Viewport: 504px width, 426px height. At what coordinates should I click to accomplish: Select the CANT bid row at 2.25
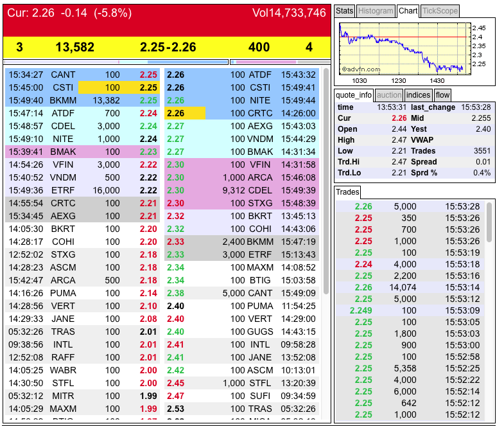pos(83,75)
